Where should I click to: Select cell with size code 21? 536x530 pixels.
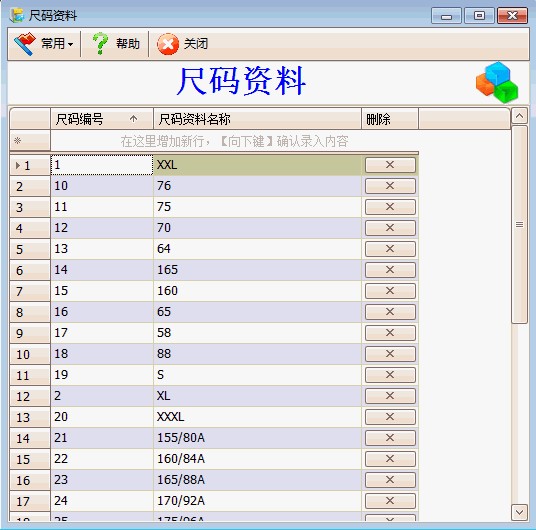[102, 438]
